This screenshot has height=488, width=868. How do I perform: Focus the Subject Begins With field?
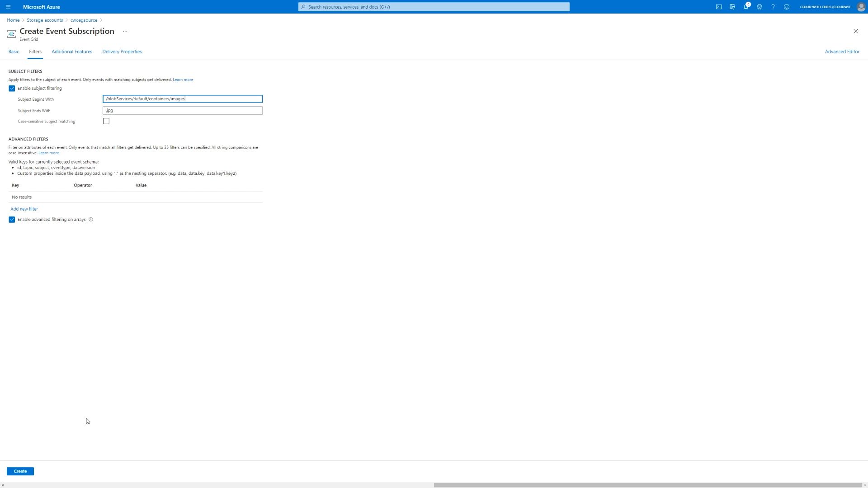183,99
